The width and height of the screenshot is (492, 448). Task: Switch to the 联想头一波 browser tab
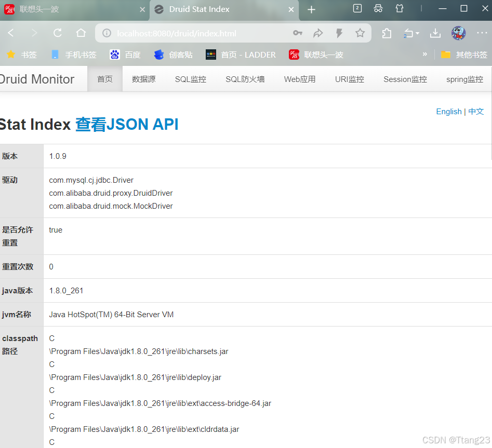point(74,10)
